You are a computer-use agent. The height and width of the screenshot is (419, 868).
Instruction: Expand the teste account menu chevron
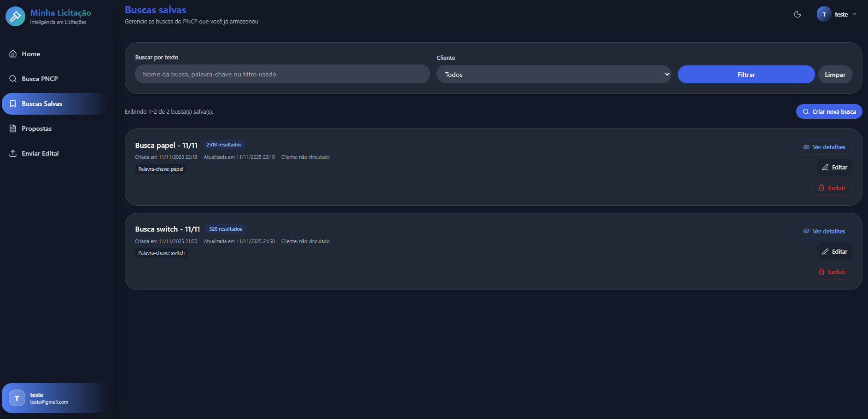(x=855, y=14)
